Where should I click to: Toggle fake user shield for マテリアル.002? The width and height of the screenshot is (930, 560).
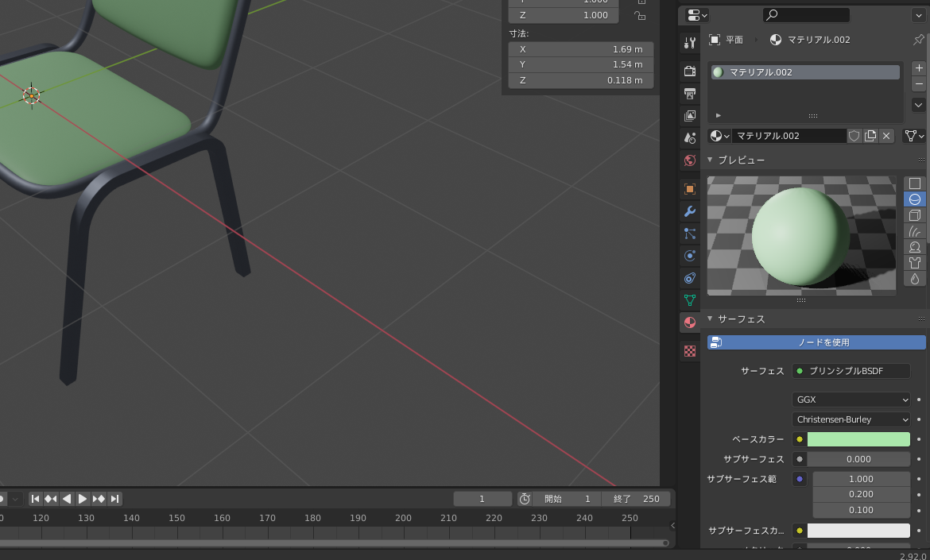(x=854, y=136)
